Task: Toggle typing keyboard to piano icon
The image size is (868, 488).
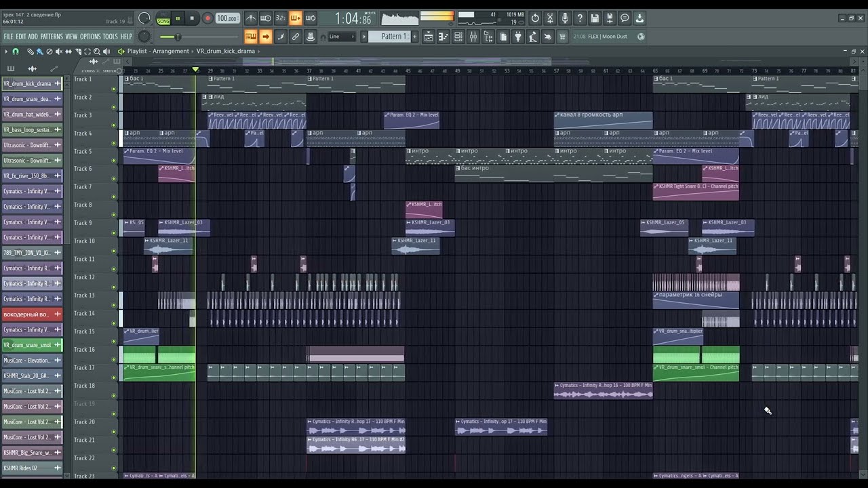Action: tap(251, 37)
